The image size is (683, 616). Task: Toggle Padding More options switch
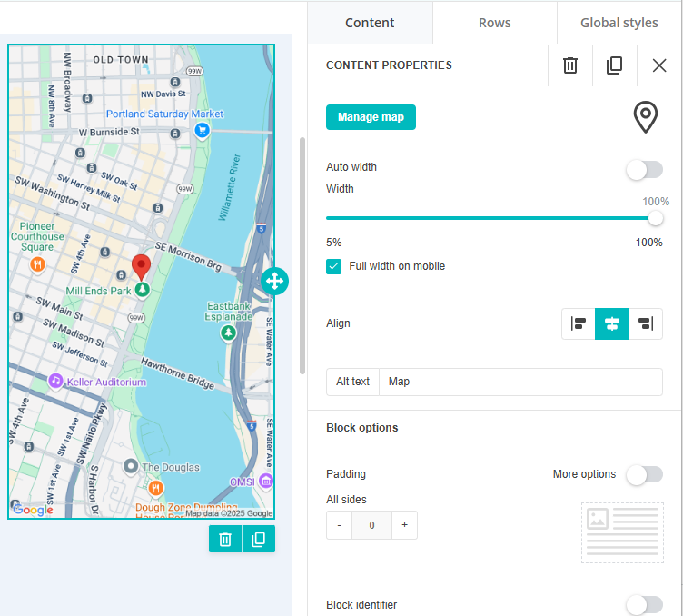pos(645,474)
